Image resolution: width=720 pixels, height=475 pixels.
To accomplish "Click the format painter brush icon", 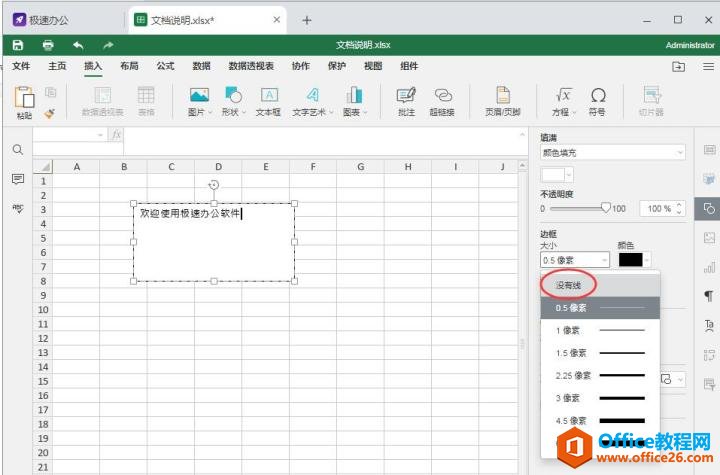I will [x=50, y=113].
